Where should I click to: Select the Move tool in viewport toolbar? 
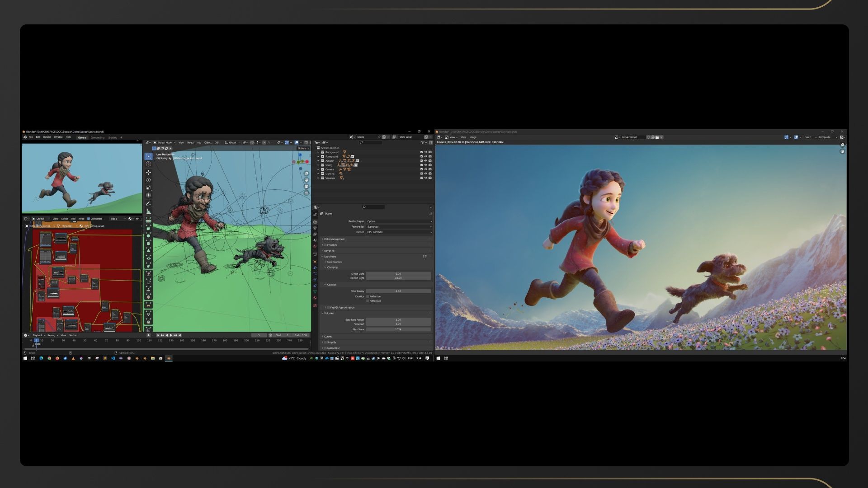[148, 172]
